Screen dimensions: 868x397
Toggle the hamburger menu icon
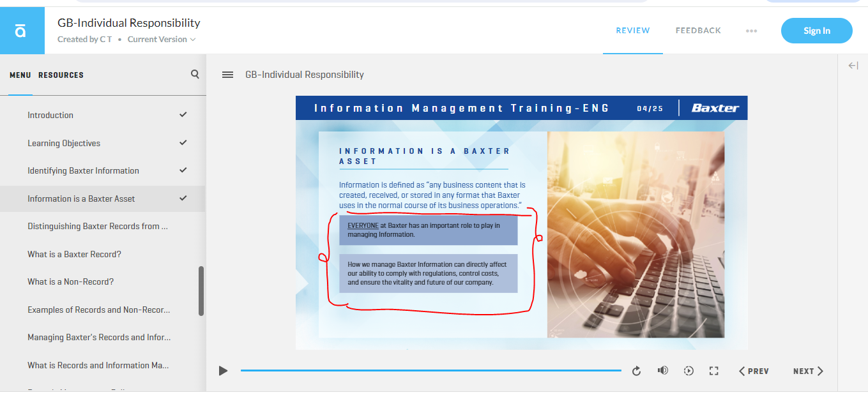tap(227, 75)
